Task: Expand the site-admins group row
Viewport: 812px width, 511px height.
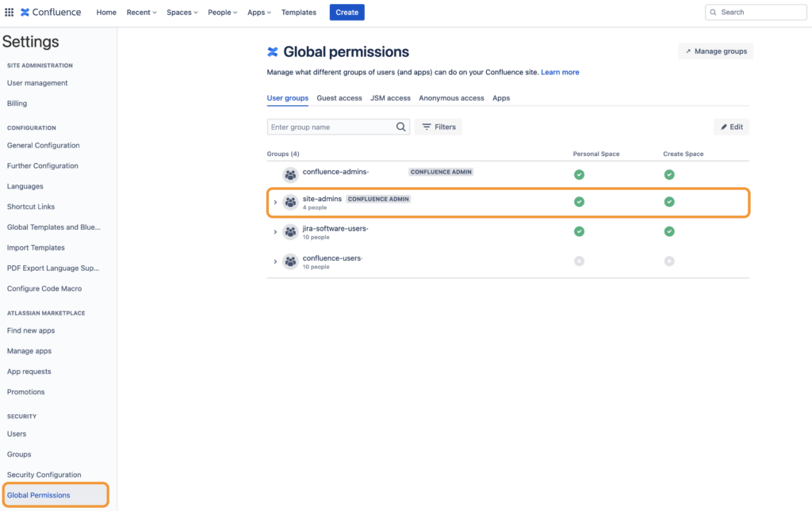Action: (275, 202)
